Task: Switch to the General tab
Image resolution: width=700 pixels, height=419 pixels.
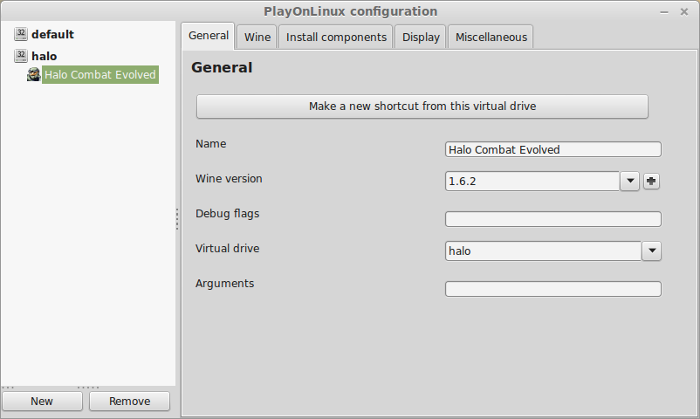Action: (x=208, y=36)
